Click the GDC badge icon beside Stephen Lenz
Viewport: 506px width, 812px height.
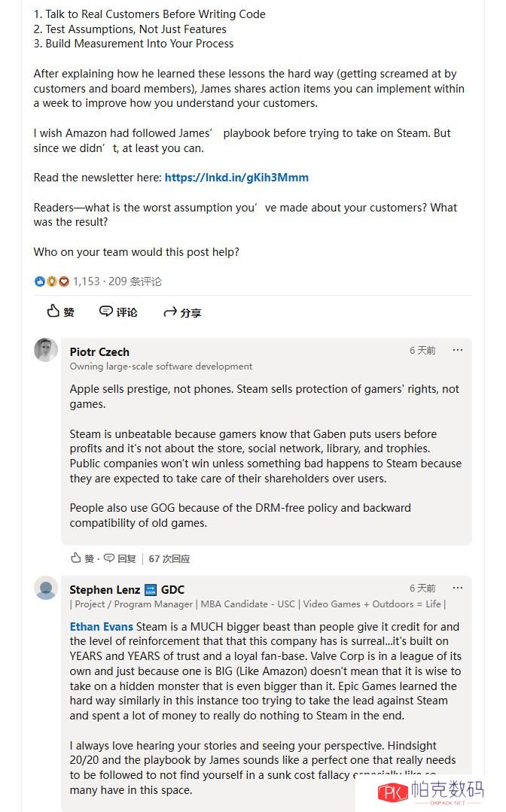tap(150, 589)
